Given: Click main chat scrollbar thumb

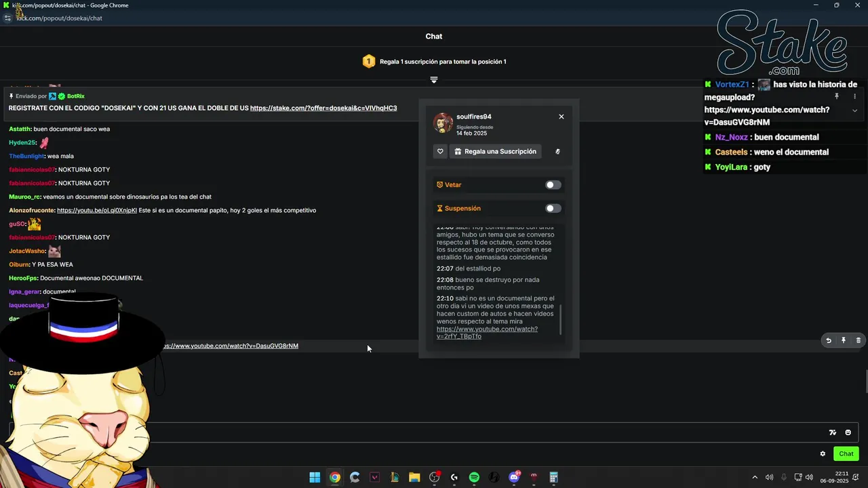Looking at the screenshot, I should [x=866, y=381].
